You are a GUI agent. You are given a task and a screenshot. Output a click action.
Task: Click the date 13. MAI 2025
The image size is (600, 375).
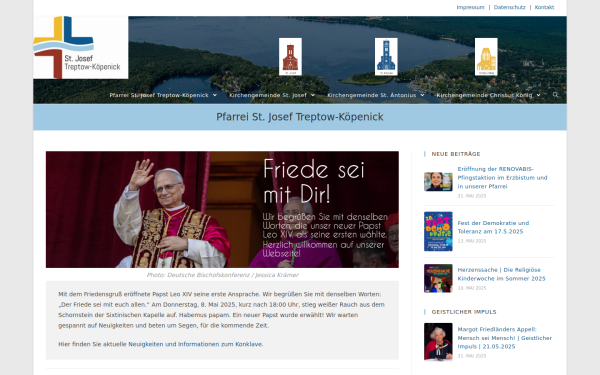tap(472, 241)
